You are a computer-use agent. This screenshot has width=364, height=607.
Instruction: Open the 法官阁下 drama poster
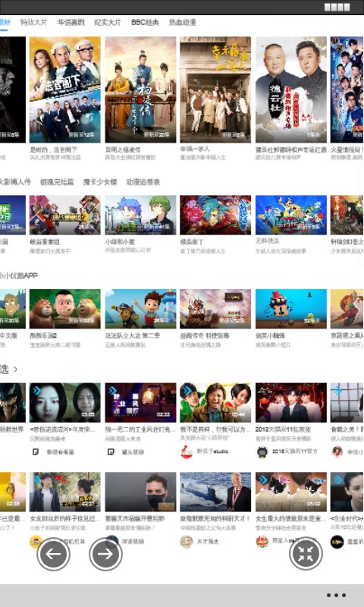click(x=65, y=90)
